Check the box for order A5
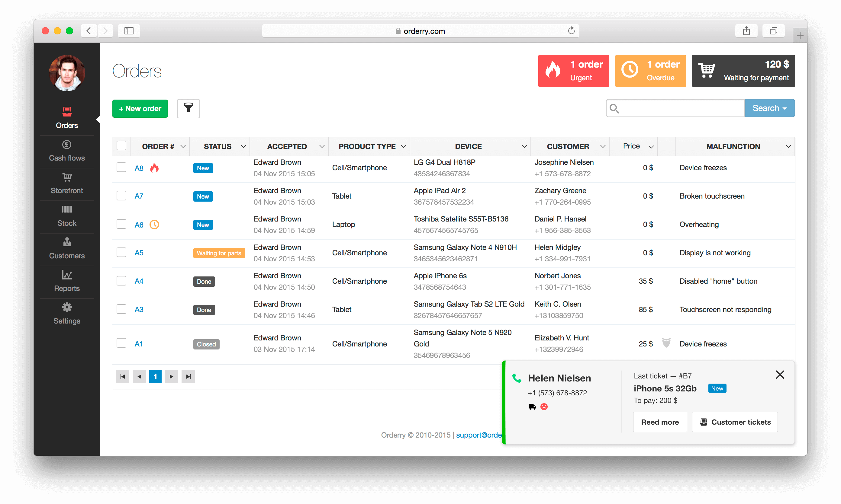 coord(121,252)
